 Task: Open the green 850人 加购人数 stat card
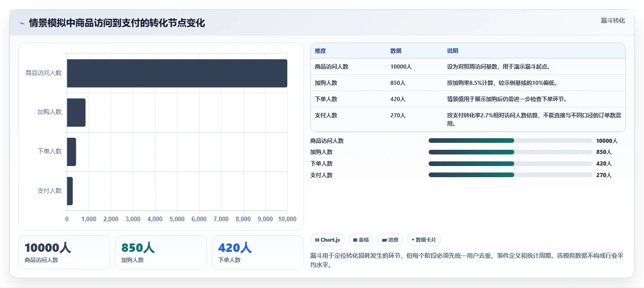click(161, 252)
